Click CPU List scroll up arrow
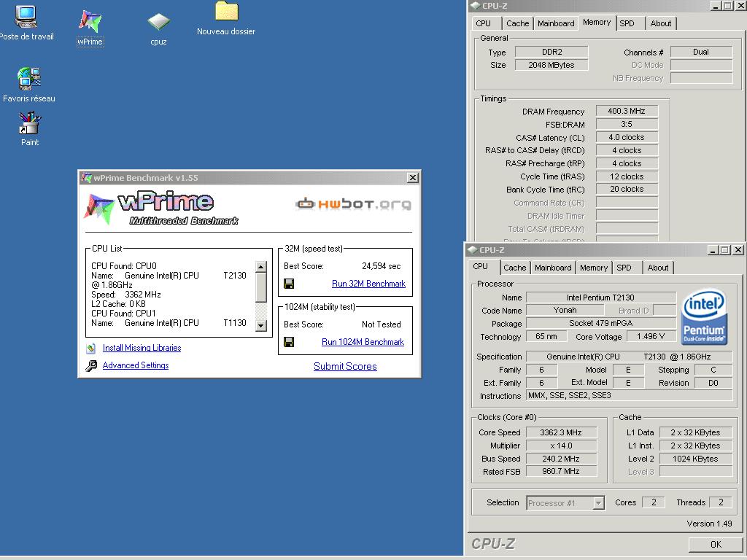 (260, 267)
